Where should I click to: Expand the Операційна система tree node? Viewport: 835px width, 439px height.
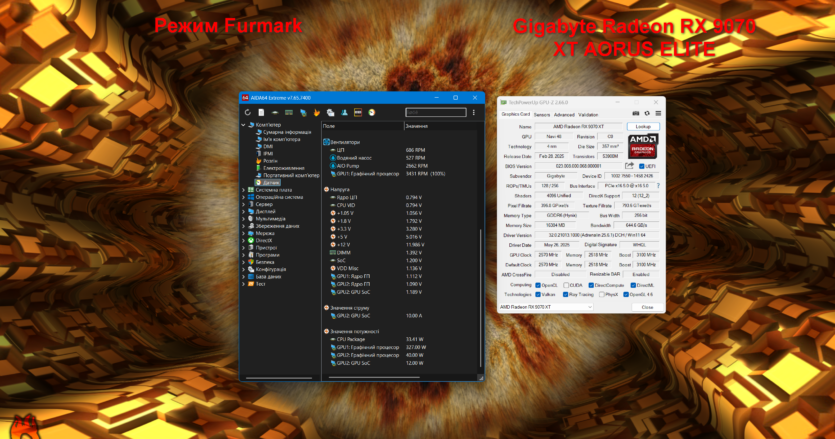coord(243,197)
